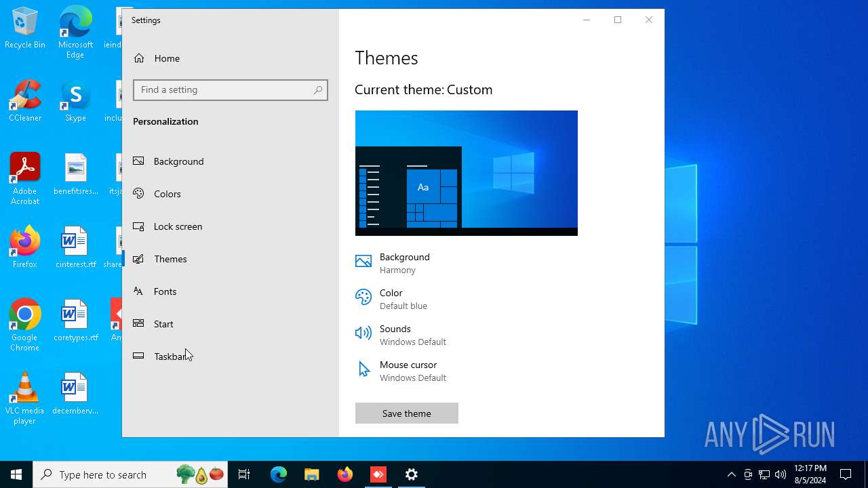The width and height of the screenshot is (868, 488).
Task: Click the Find a setting search box
Action: [231, 90]
